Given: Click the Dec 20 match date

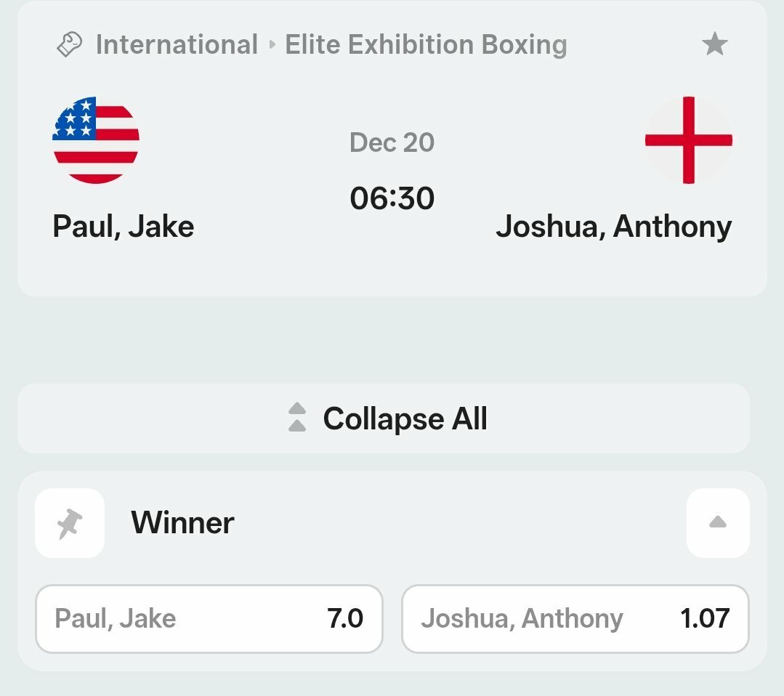Looking at the screenshot, I should click(x=392, y=142).
